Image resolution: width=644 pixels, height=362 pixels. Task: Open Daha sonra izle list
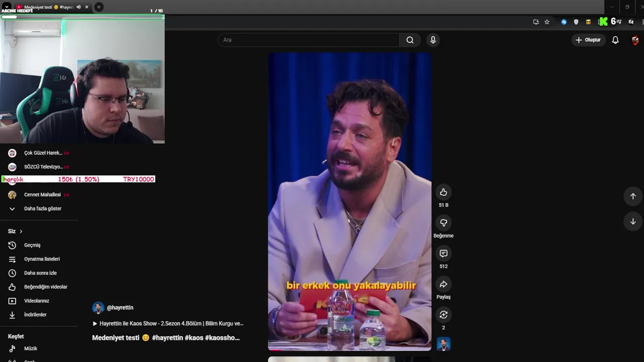pyautogui.click(x=39, y=273)
